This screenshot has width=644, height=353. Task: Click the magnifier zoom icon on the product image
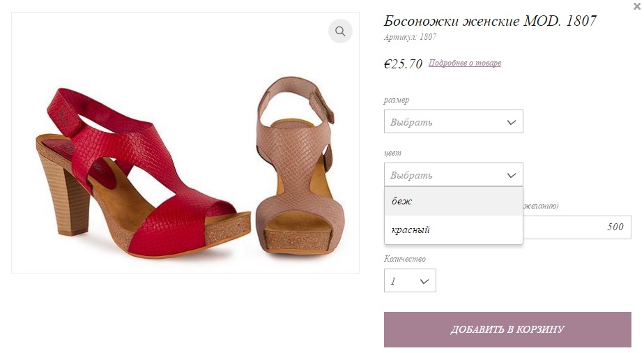click(340, 31)
